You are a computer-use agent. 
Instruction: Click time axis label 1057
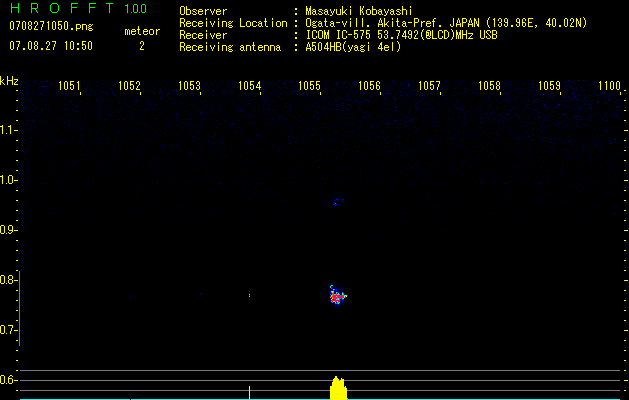[430, 86]
